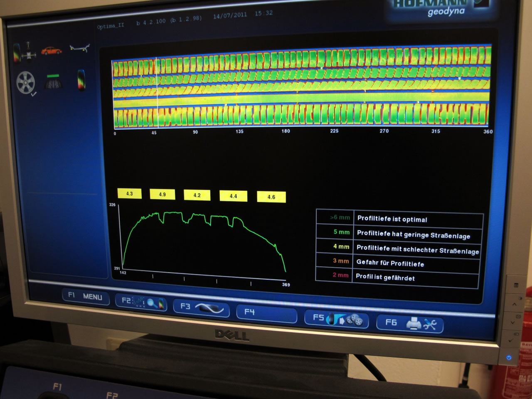Screen dimensions: 532x399
Task: Select the orange car vehicle icon
Action: [52, 51]
